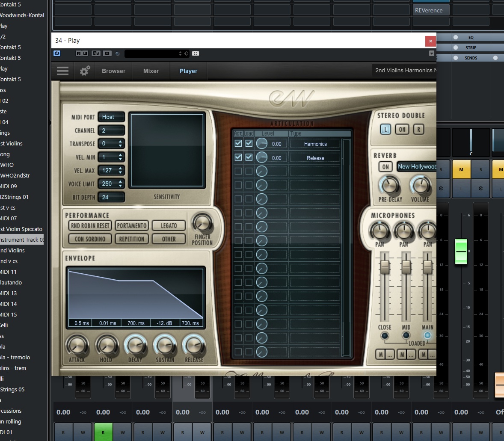Open the New Hollywood reverb preset dropdown
This screenshot has height=441, width=504.
pyautogui.click(x=417, y=166)
